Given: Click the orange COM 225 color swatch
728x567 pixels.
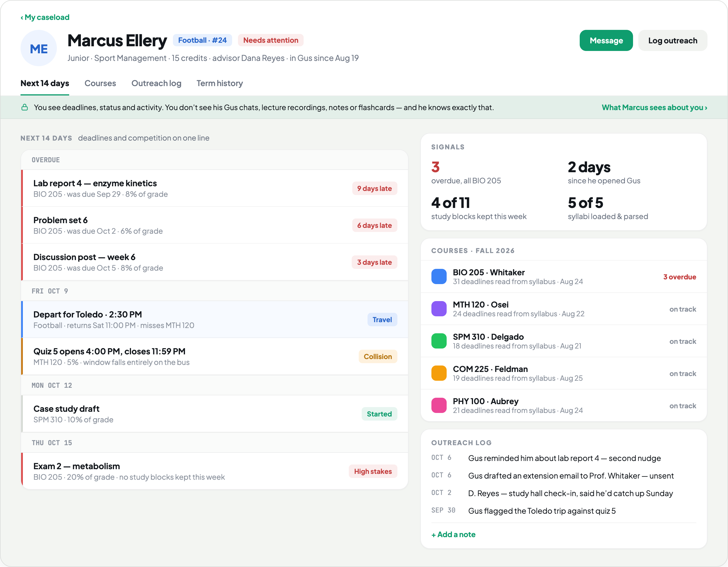Looking at the screenshot, I should coord(439,373).
